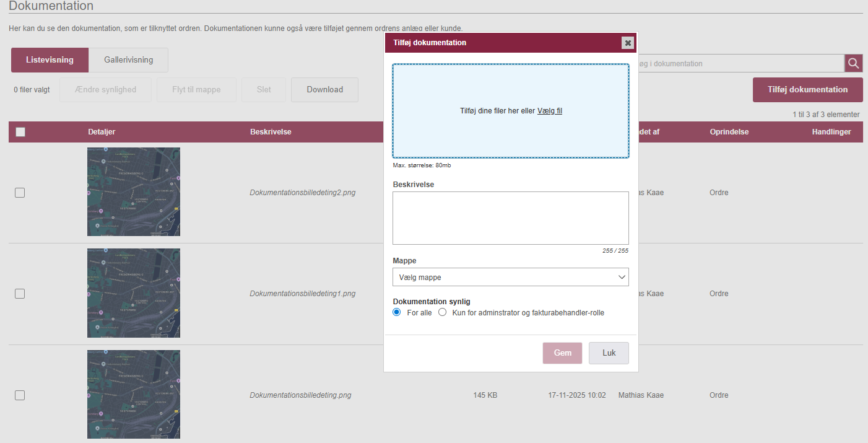The image size is (868, 443).
Task: Select the 'For alle' radio option
Action: point(397,312)
